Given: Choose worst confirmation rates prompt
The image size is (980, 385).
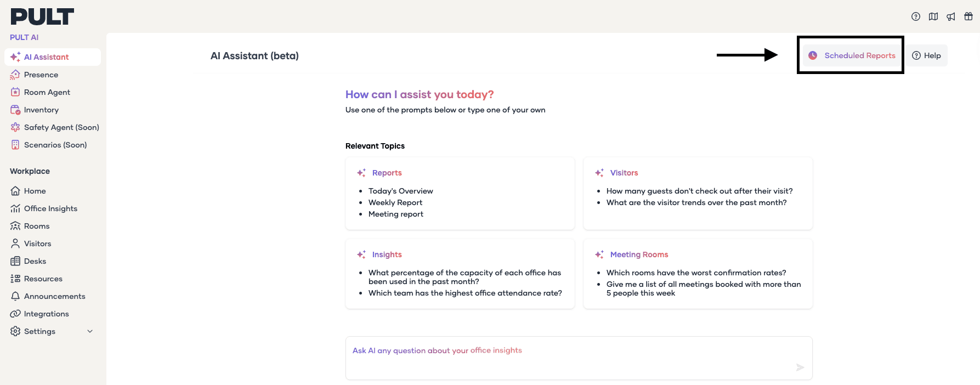Looking at the screenshot, I should pyautogui.click(x=696, y=273).
